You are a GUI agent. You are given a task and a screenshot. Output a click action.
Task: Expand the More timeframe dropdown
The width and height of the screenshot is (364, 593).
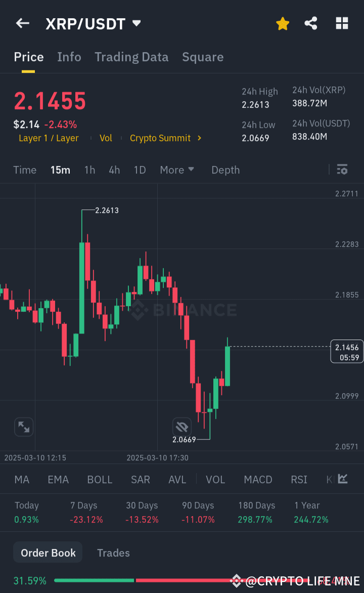[177, 170]
